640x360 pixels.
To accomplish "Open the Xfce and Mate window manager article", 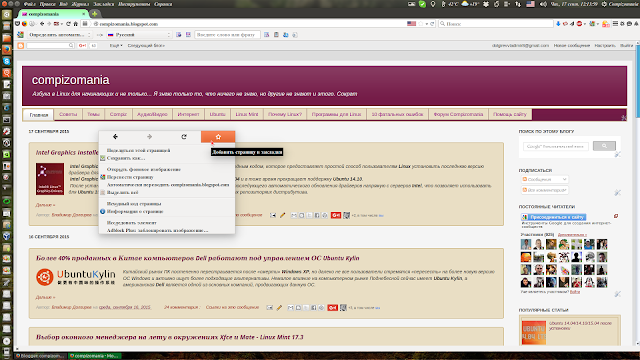I will (x=170, y=337).
